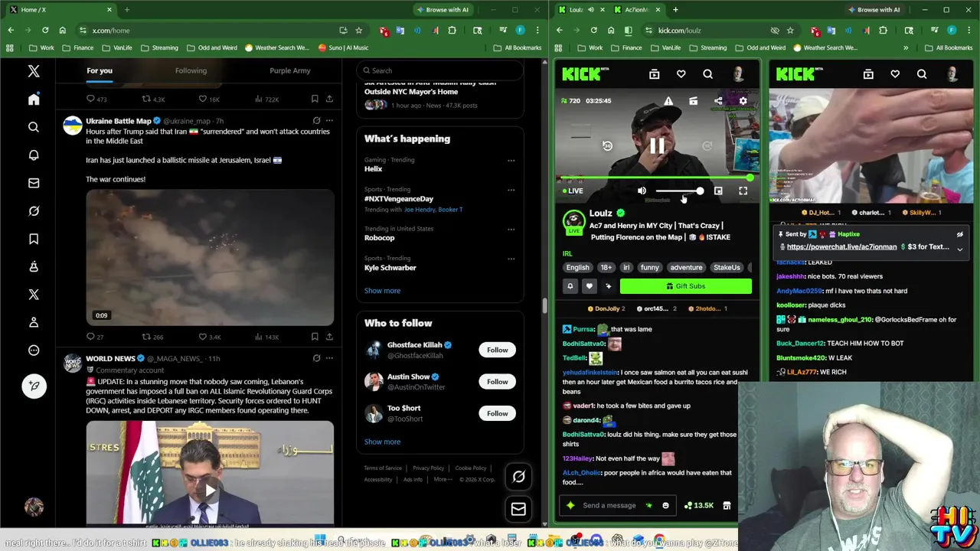The height and width of the screenshot is (551, 980).
Task: Open Grok icon in X sidebar
Action: 34,211
